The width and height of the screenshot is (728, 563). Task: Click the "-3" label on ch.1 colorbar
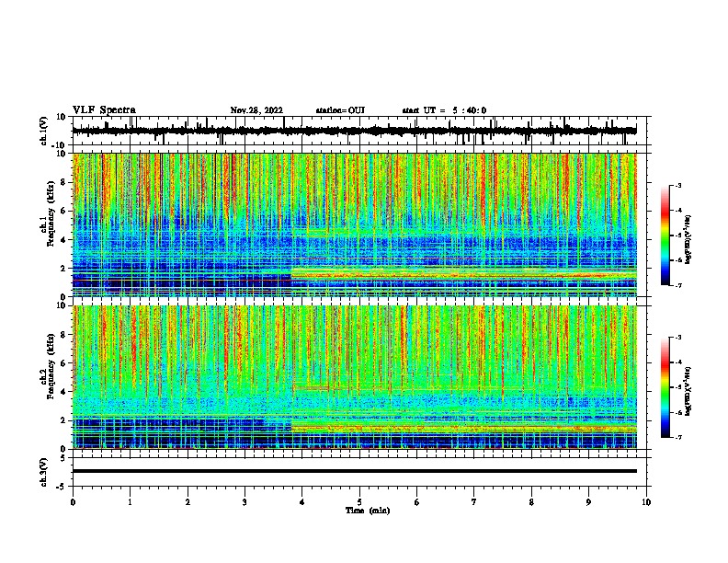coord(677,185)
